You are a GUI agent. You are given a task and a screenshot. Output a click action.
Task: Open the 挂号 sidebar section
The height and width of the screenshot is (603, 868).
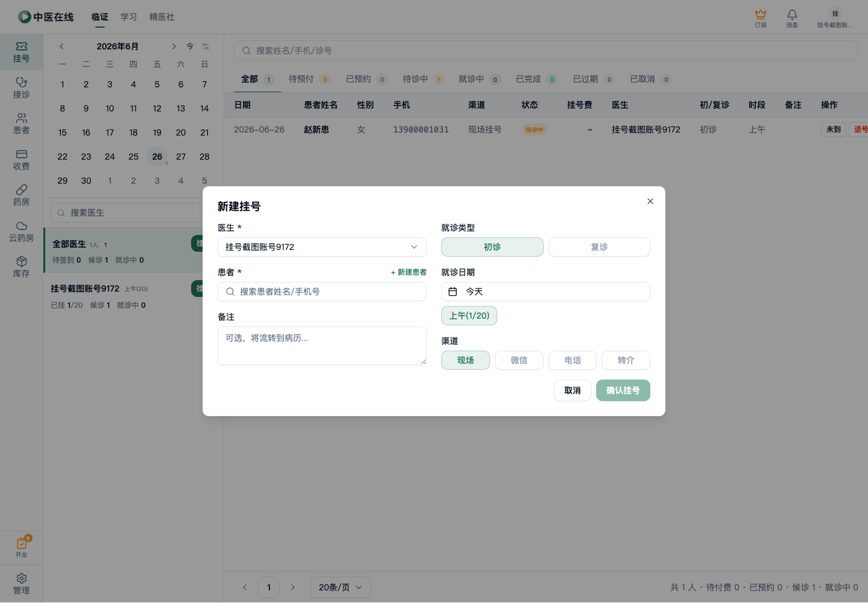pos(21,52)
